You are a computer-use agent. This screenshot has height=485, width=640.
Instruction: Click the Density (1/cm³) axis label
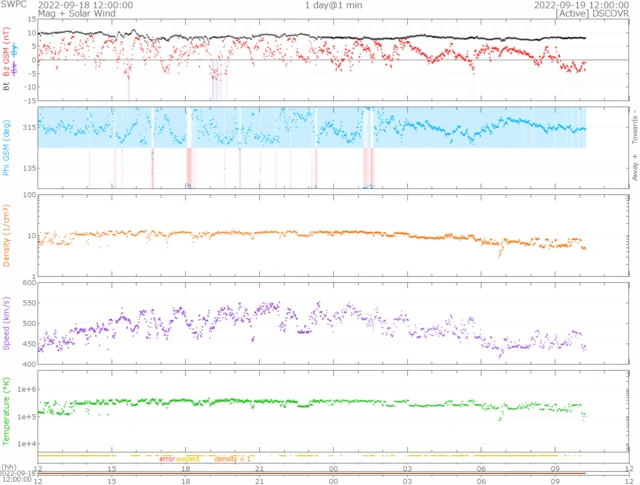point(7,235)
